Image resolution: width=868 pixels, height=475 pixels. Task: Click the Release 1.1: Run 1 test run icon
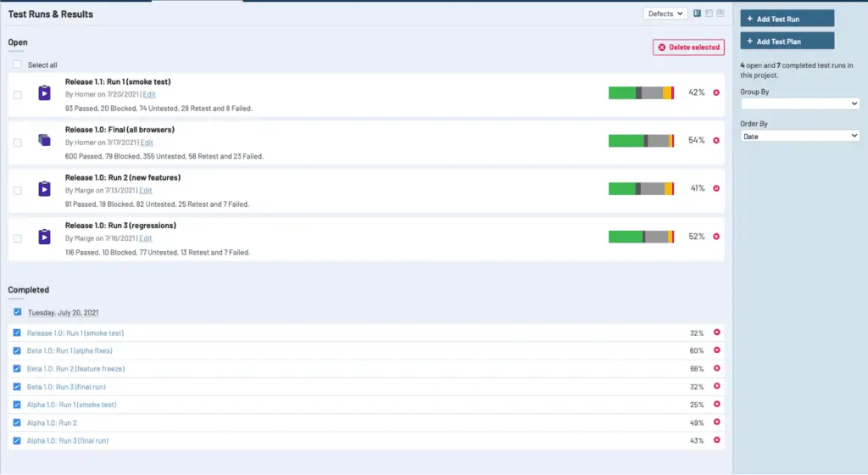click(x=44, y=93)
